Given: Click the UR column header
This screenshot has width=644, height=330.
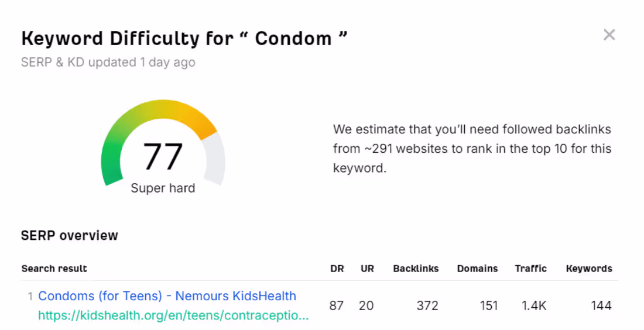Looking at the screenshot, I should [x=367, y=269].
